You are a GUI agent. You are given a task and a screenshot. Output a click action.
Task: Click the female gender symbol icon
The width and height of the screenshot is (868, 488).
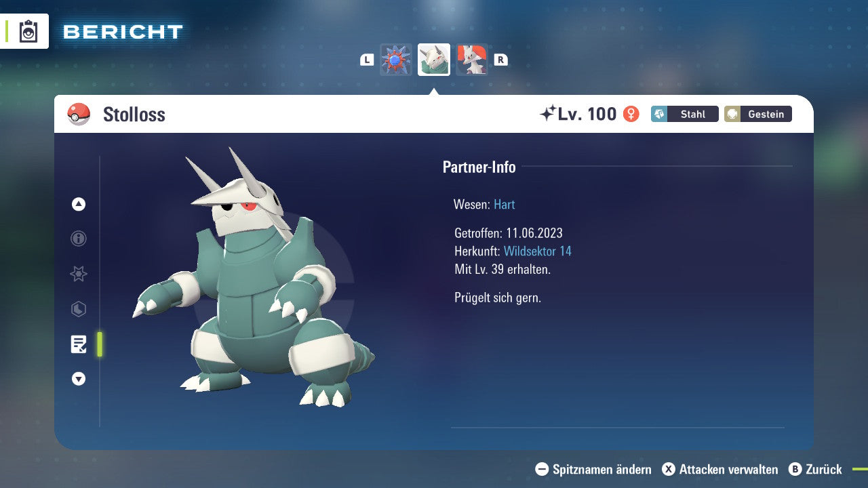631,114
